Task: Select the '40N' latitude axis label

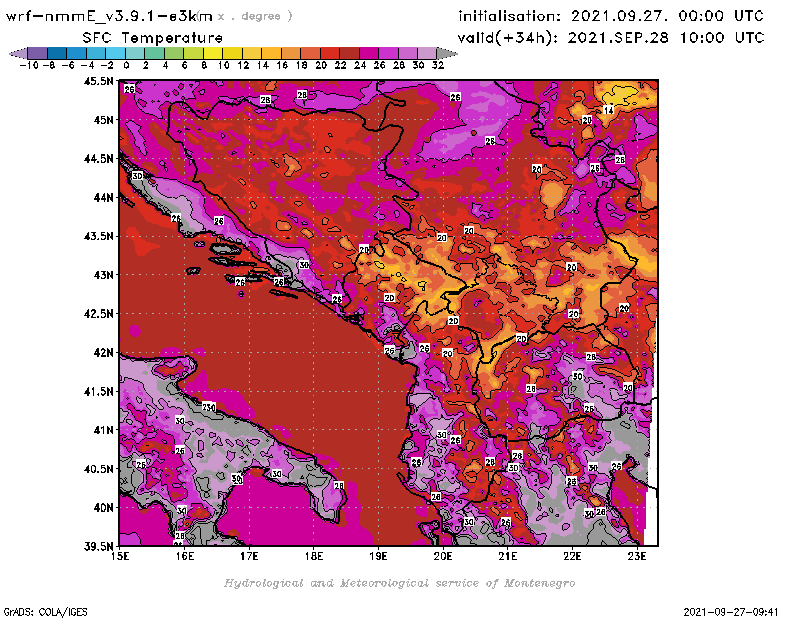Action: (103, 508)
